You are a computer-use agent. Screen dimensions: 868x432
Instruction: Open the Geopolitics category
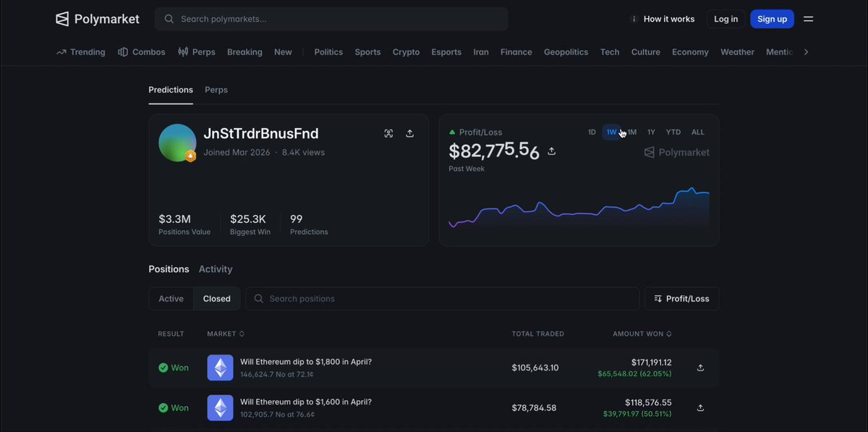click(x=566, y=52)
